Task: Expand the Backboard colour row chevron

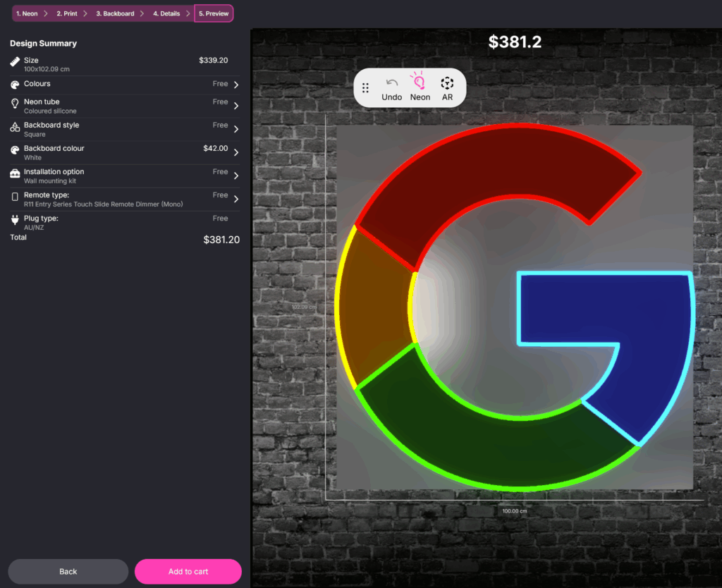Action: (235, 152)
